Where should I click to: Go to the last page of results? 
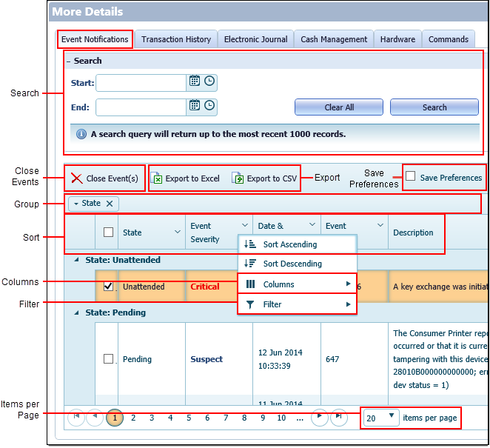coord(339,417)
